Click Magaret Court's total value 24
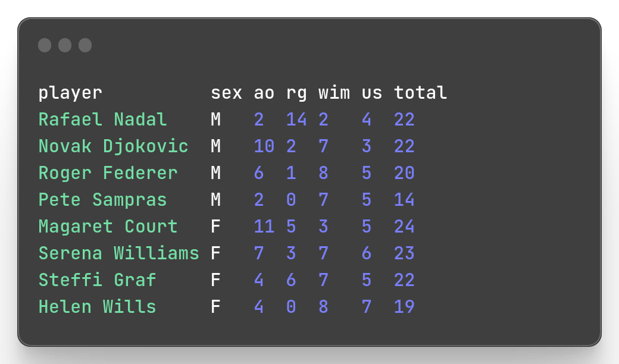This screenshot has width=619, height=364. [x=404, y=227]
